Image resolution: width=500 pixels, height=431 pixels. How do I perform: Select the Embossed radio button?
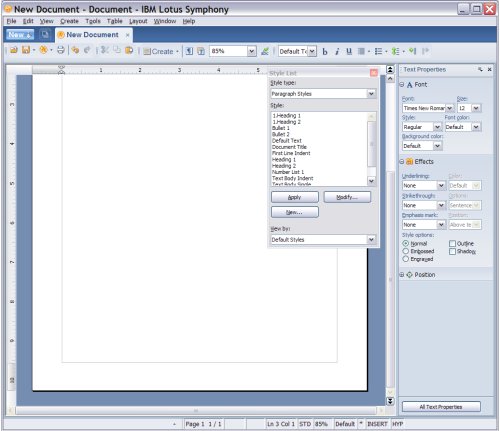pyautogui.click(x=405, y=251)
